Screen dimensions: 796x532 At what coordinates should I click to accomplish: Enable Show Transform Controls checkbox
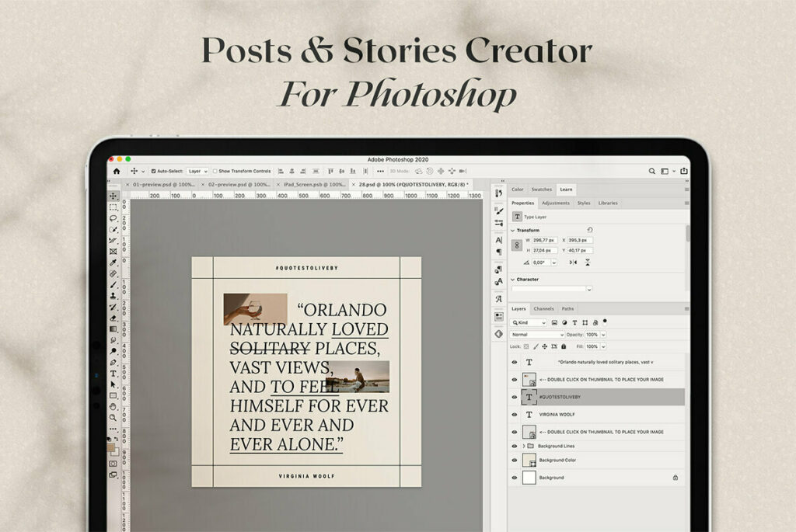tap(215, 171)
